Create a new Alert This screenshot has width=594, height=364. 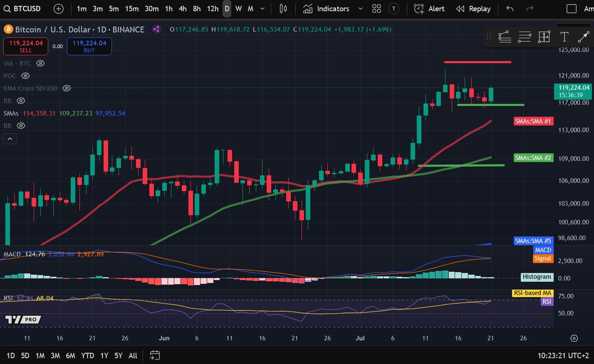(x=429, y=9)
